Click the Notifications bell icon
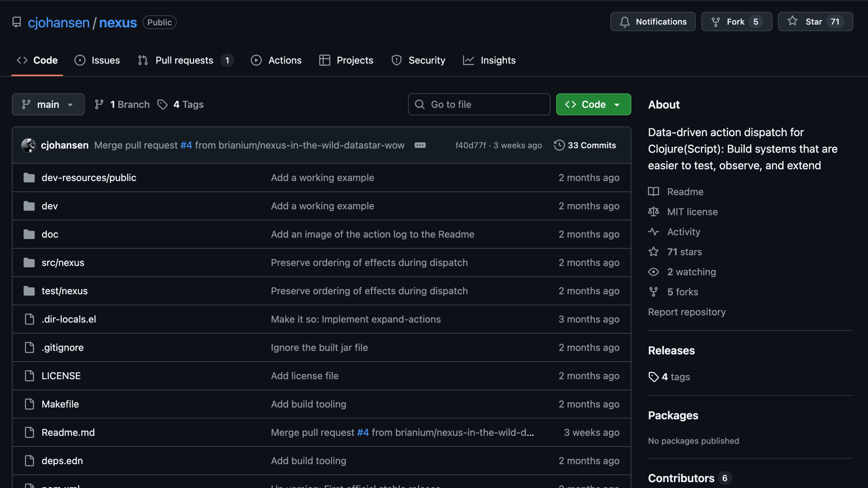This screenshot has height=488, width=868. [625, 22]
